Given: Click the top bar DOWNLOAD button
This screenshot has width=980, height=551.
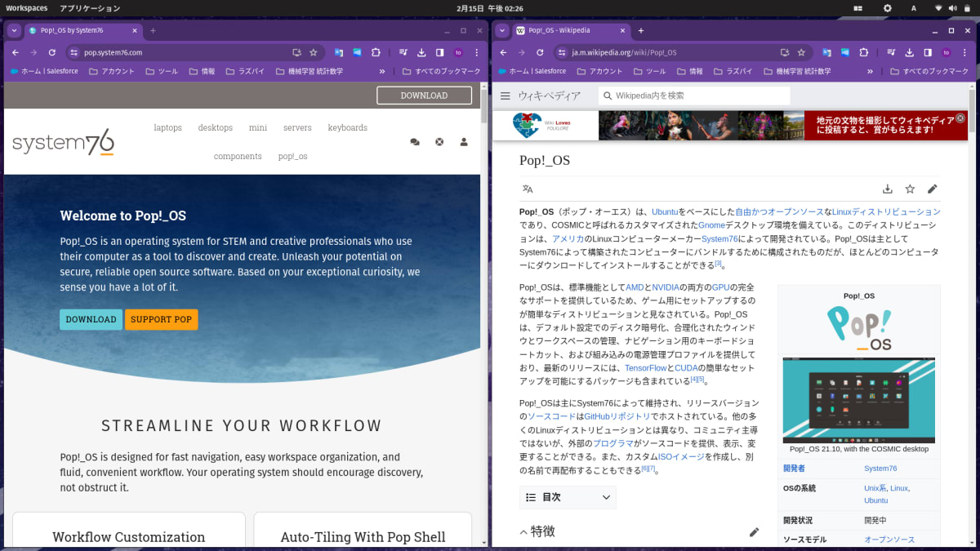Looking at the screenshot, I should tap(424, 96).
